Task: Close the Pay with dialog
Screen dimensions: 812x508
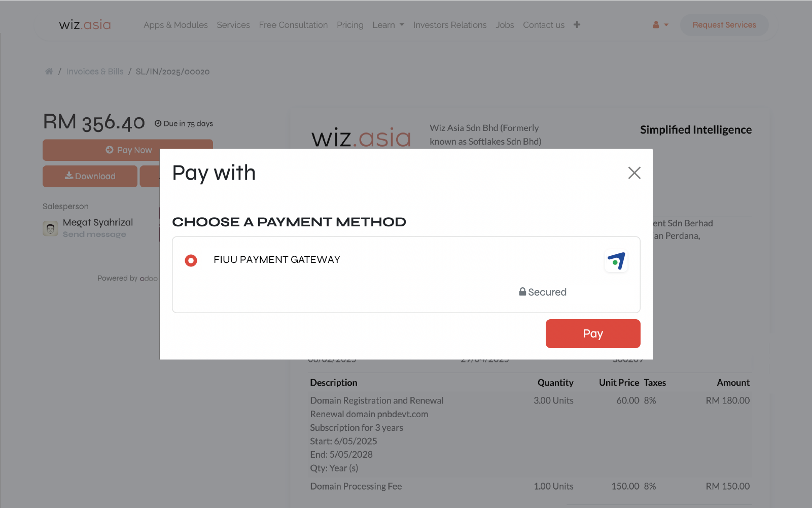Action: pos(634,173)
